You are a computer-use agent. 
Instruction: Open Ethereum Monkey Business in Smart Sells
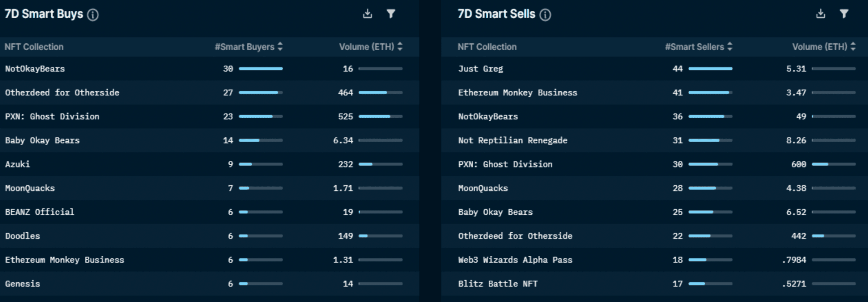518,92
